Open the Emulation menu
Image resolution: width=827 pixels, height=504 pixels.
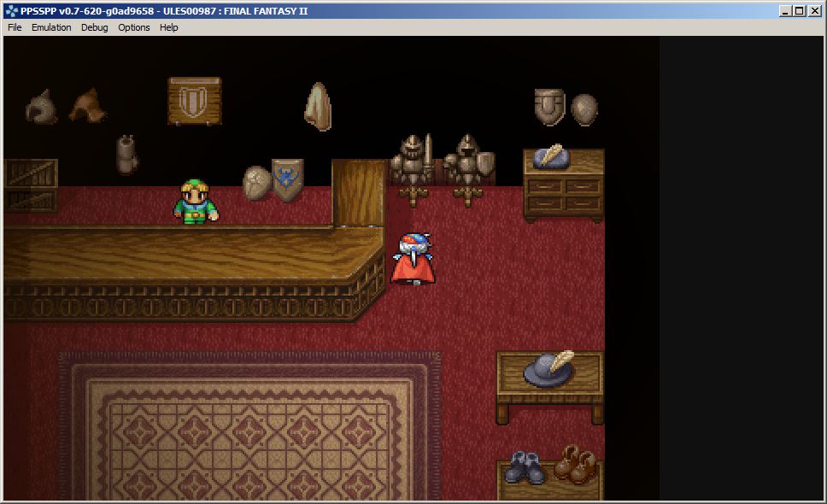click(x=51, y=27)
